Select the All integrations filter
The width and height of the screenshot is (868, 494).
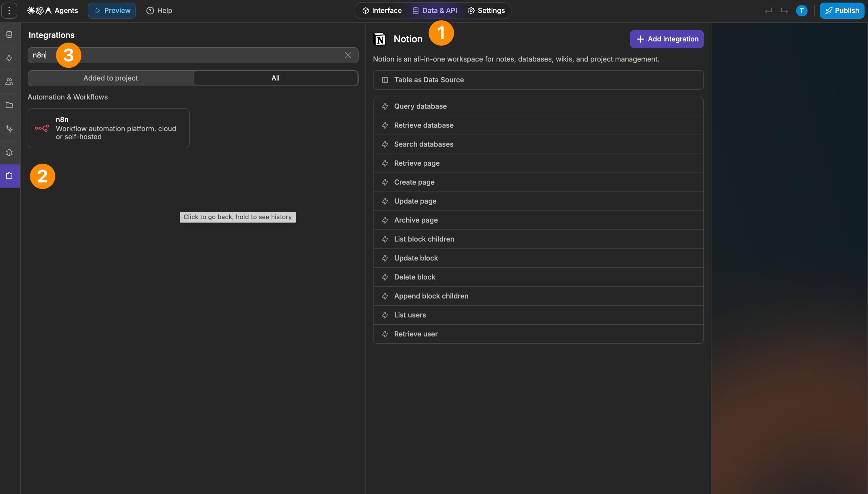(275, 78)
